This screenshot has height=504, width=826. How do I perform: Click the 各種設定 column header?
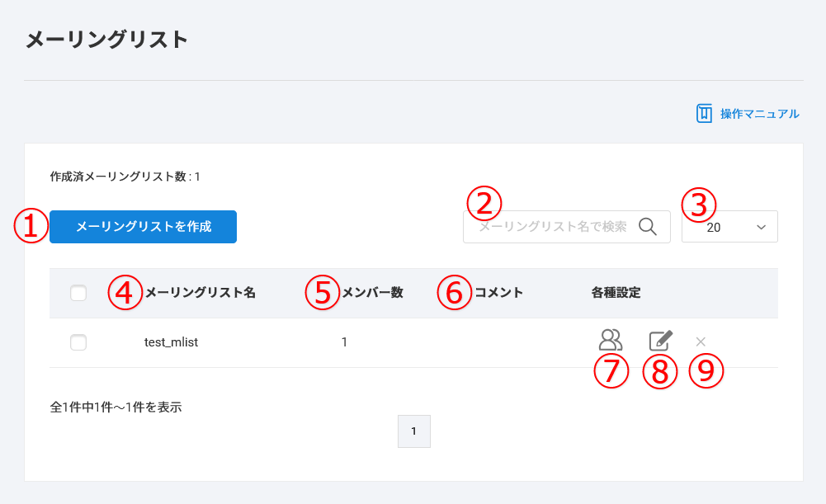click(x=616, y=293)
